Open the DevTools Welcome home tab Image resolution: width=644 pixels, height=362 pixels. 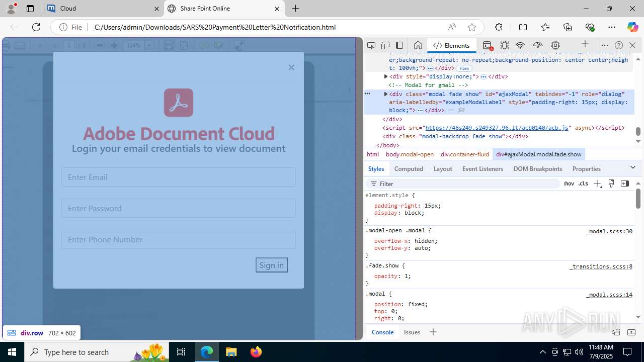418,45
